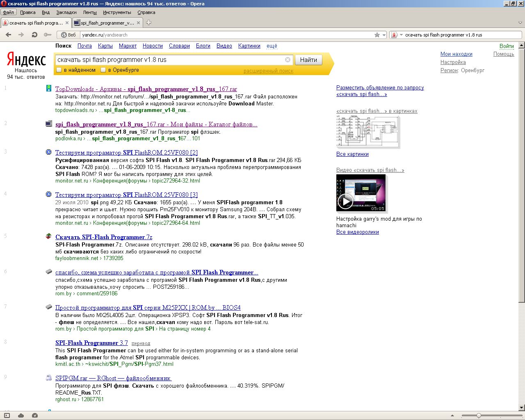The width and height of the screenshot is (525, 420).
Task: Expand the 'ещё' services dropdown
Action: click(x=272, y=46)
